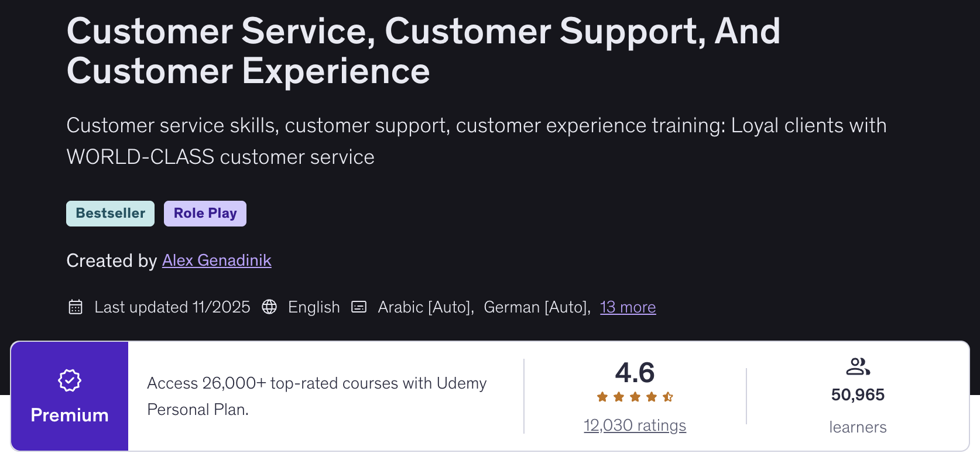
Task: Select the Bestseller badge
Action: (110, 213)
